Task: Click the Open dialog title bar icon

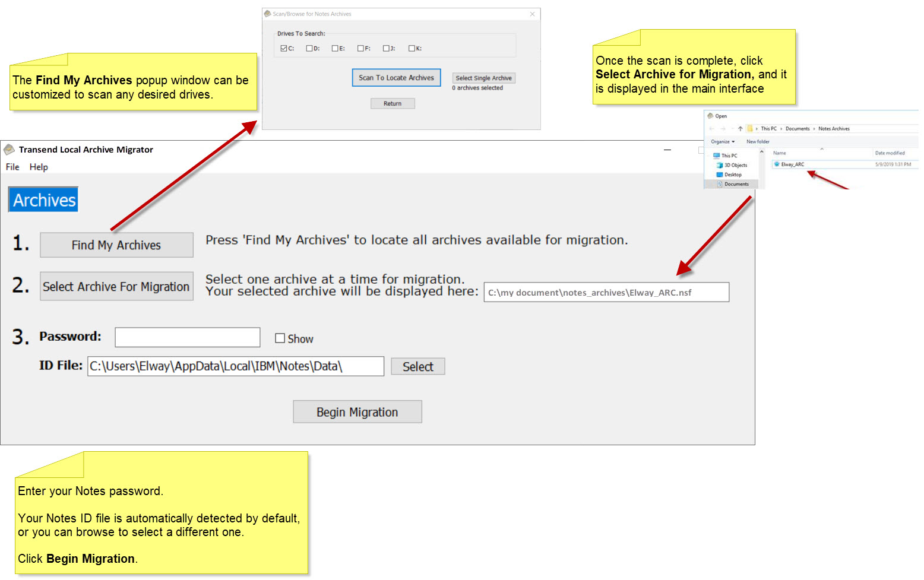Action: pos(710,116)
